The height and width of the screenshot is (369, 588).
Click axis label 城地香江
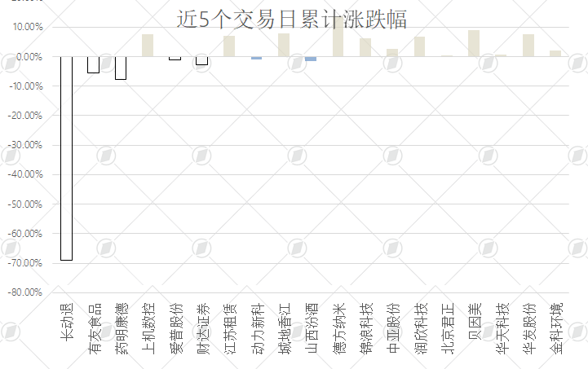point(285,328)
